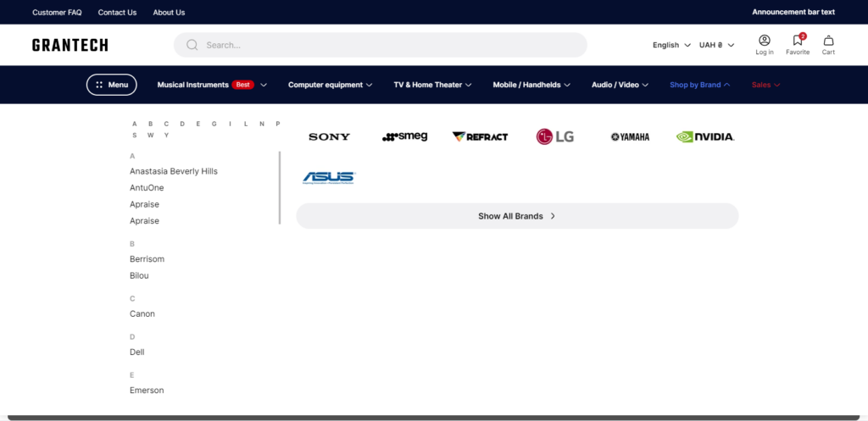Jump to letter G in brand index
The image size is (868, 421).
tap(214, 124)
